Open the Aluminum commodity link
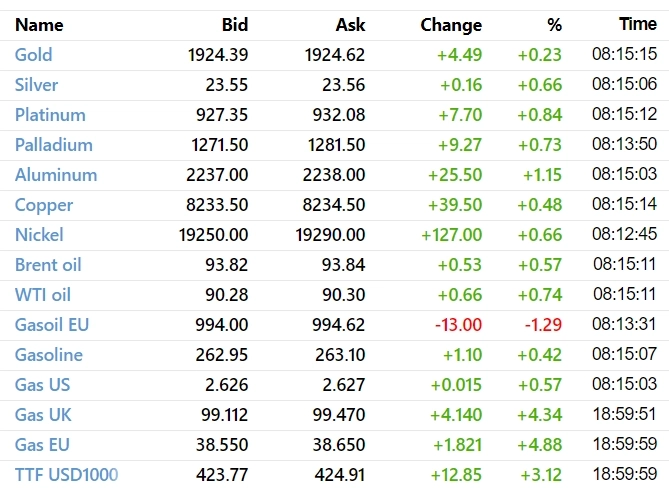 (x=56, y=175)
